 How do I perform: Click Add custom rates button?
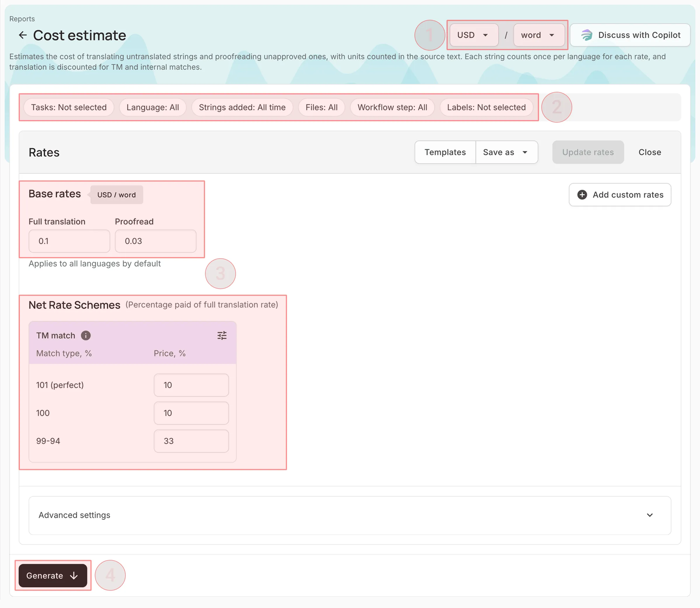tap(620, 195)
